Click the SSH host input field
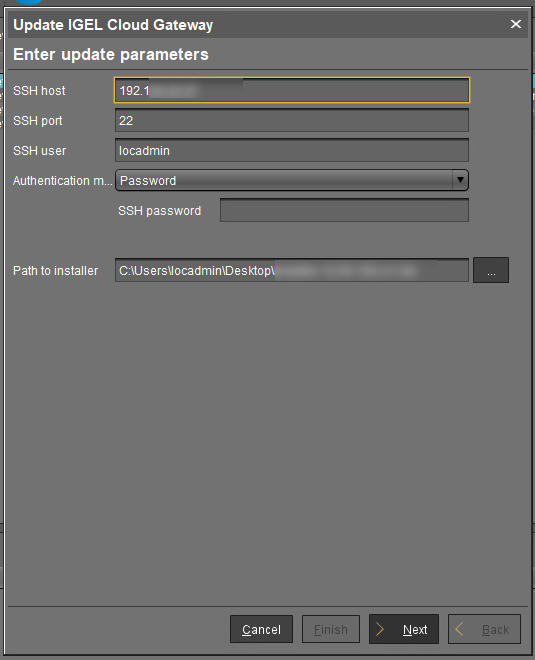Screen dimensions: 535x660 (292, 90)
